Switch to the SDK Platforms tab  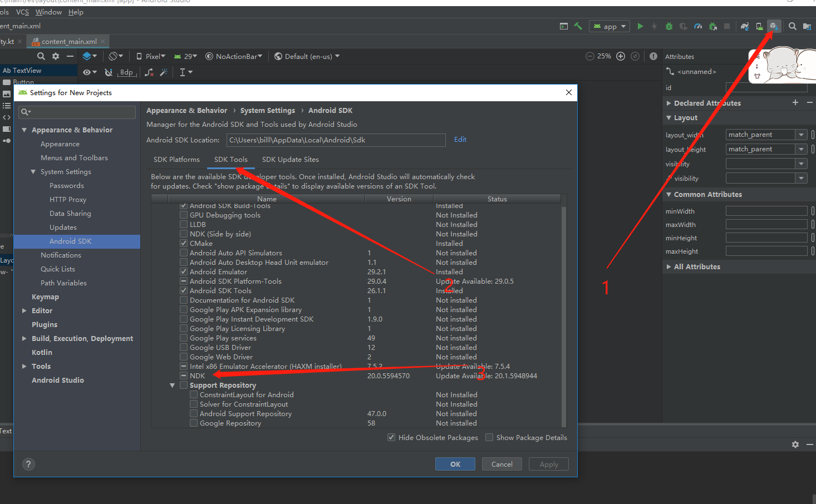coord(176,160)
